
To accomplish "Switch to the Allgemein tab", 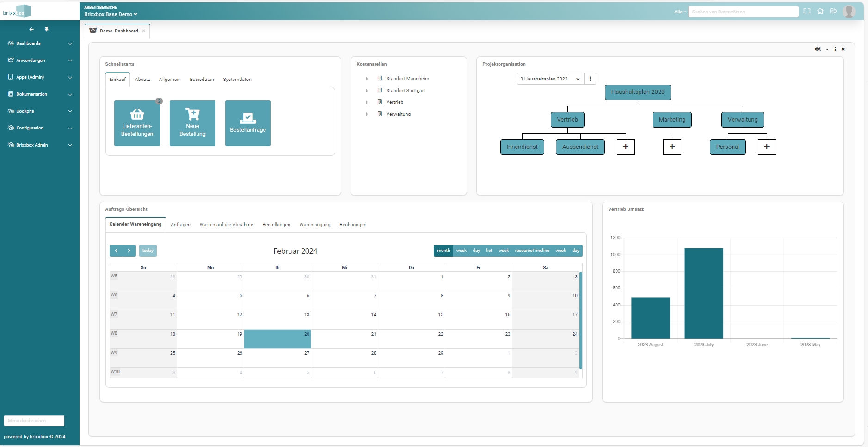I will (x=170, y=80).
